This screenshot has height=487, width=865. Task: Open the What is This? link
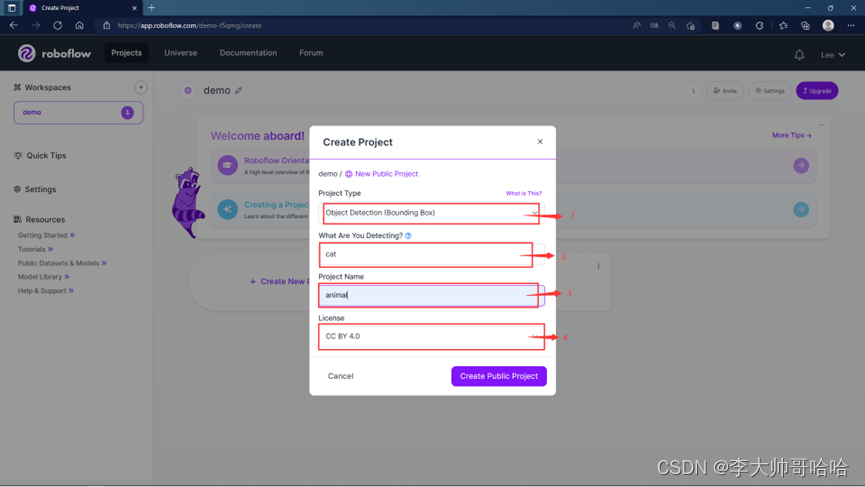(524, 194)
